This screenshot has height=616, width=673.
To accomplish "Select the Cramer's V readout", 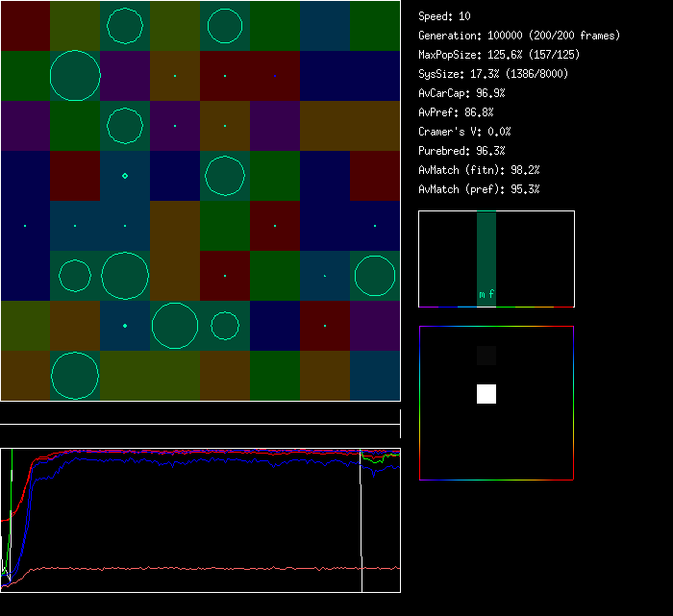I will 464,132.
